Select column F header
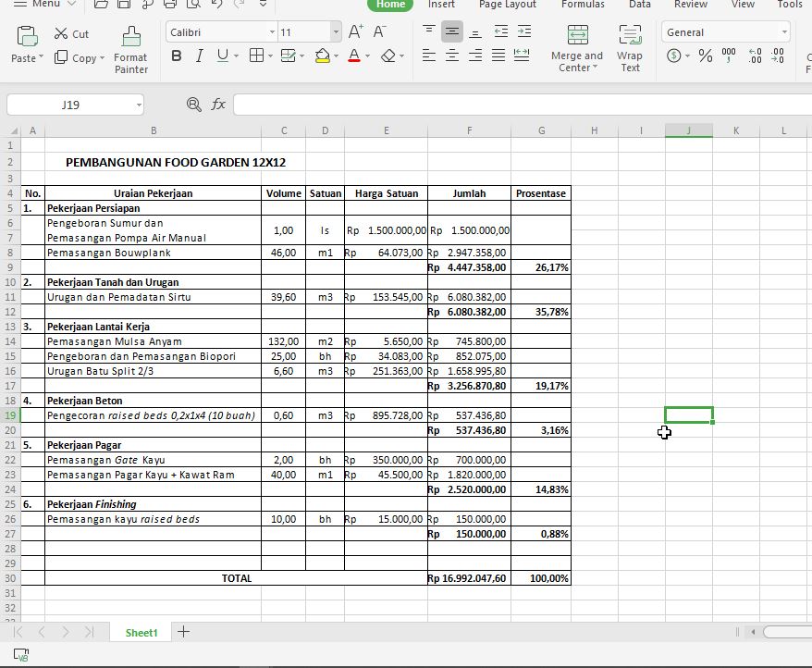 (469, 130)
